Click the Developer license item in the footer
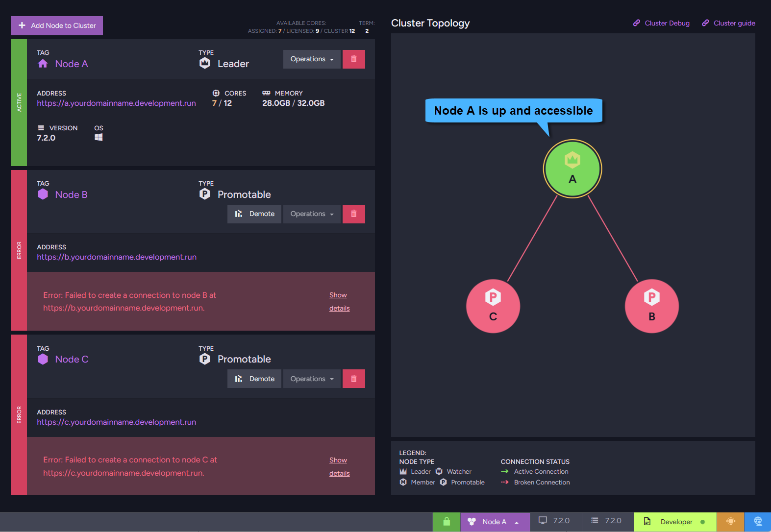This screenshot has height=532, width=771. (675, 522)
